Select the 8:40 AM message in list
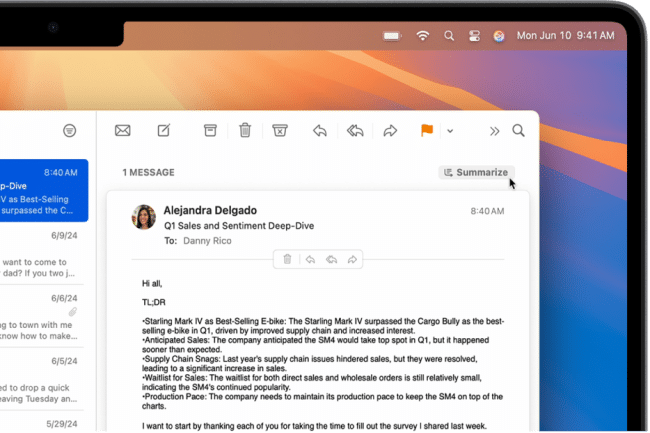This screenshot has width=650, height=433. click(x=44, y=191)
